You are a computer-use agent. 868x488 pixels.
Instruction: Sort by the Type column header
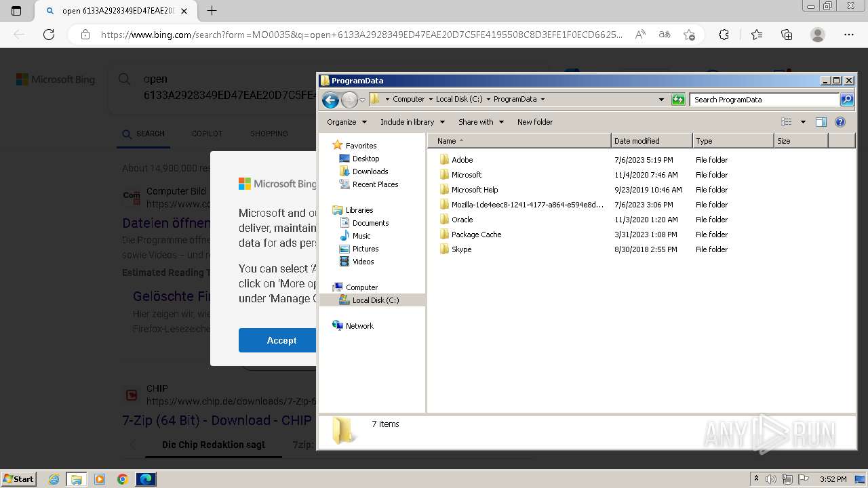click(733, 141)
